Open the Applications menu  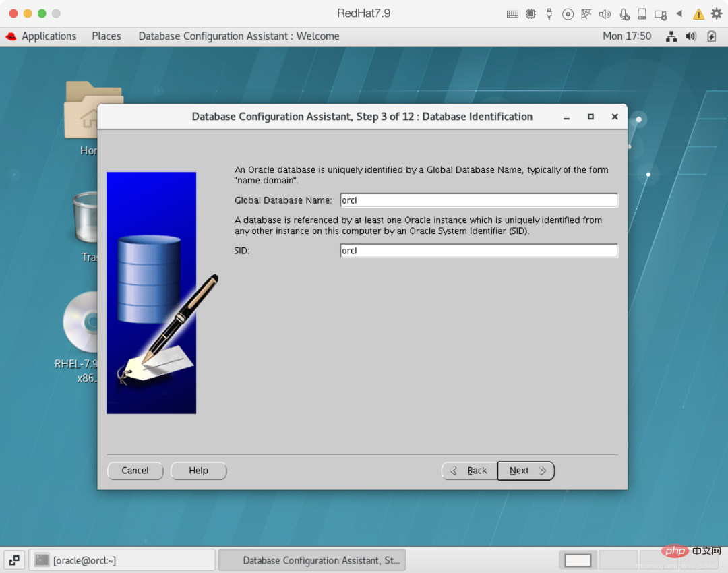coord(49,36)
